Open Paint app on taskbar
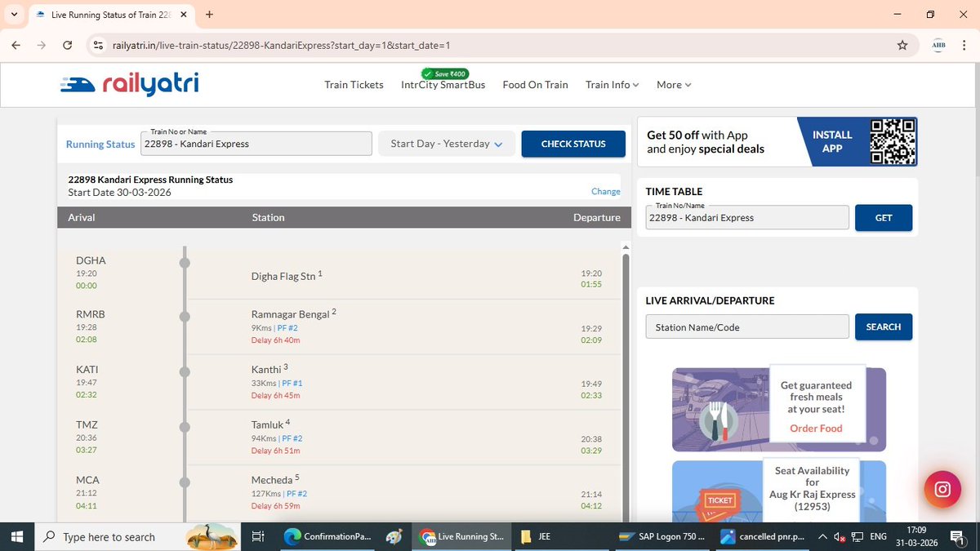The width and height of the screenshot is (980, 551). (394, 537)
